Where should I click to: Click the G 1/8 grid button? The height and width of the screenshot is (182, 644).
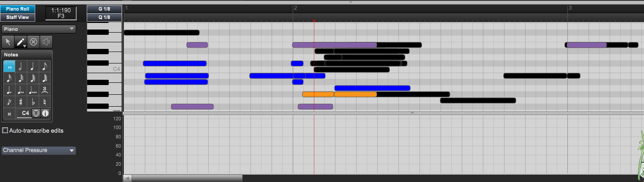tap(104, 9)
